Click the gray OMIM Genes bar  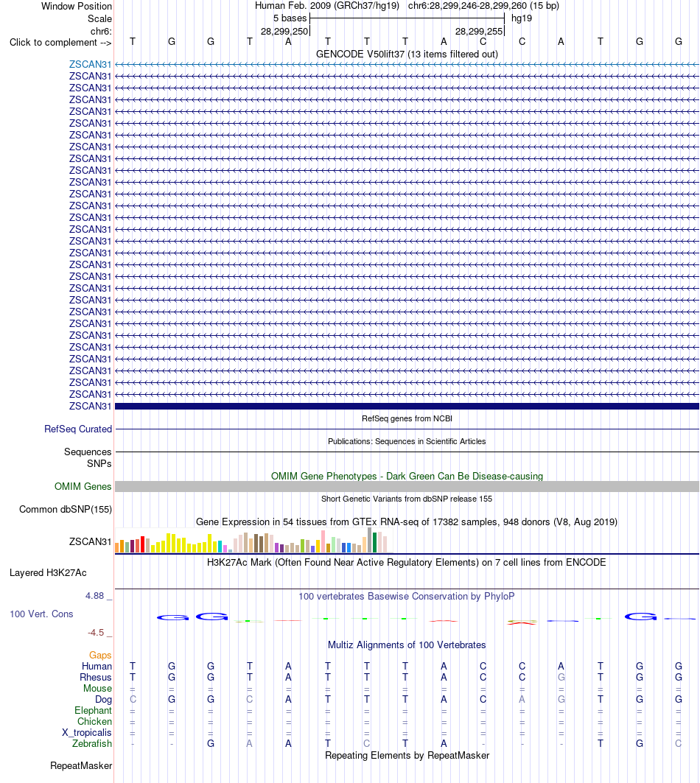[407, 487]
